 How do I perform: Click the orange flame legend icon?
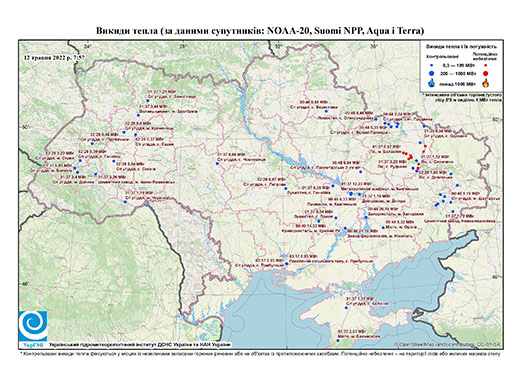(x=486, y=83)
